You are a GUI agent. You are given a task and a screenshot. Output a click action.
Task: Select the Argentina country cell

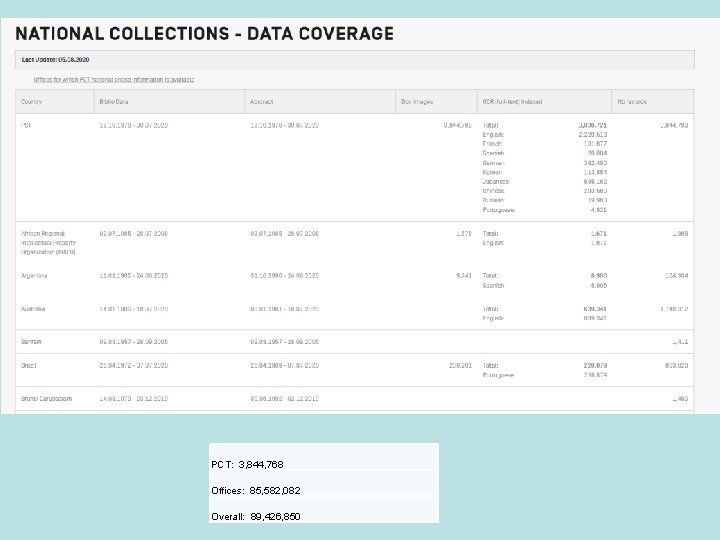point(34,276)
